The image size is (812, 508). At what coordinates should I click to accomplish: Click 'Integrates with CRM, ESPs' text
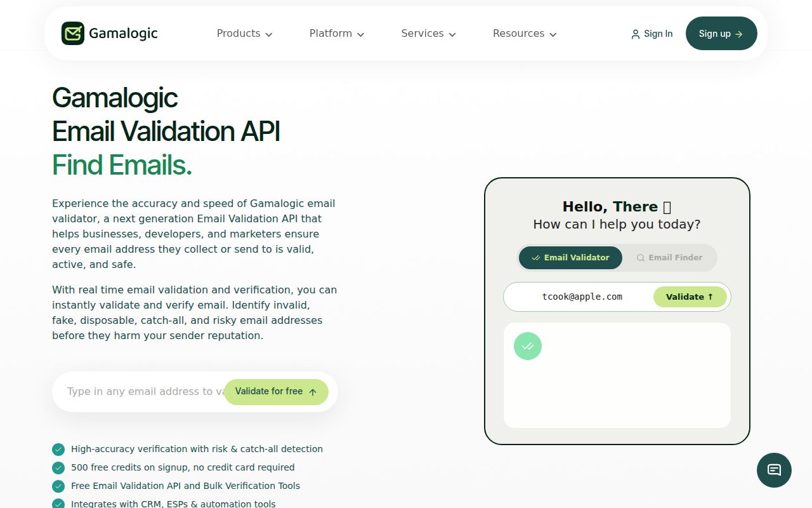[173, 504]
